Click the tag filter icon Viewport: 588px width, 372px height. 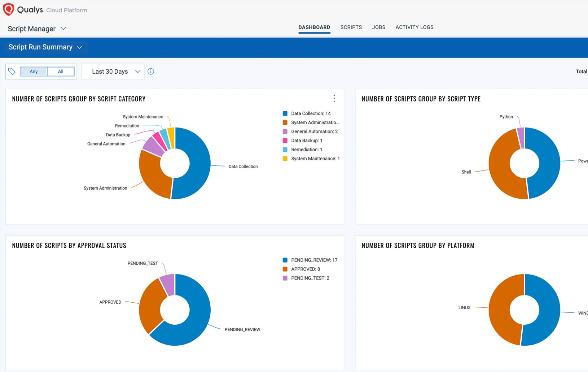pyautogui.click(x=12, y=71)
